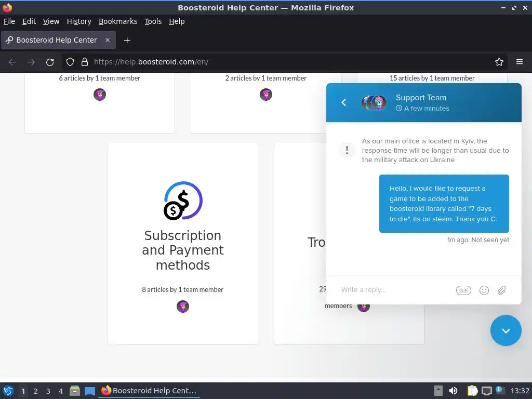The height and width of the screenshot is (399, 532).
Task: Go back in the Support Team chat
Action: pyautogui.click(x=344, y=102)
